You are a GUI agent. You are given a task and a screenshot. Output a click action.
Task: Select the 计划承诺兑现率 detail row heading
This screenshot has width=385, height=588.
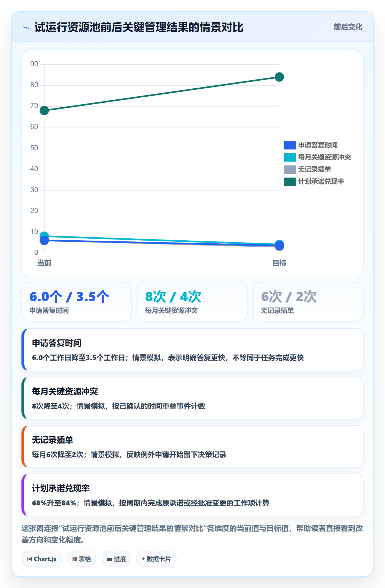(61, 488)
